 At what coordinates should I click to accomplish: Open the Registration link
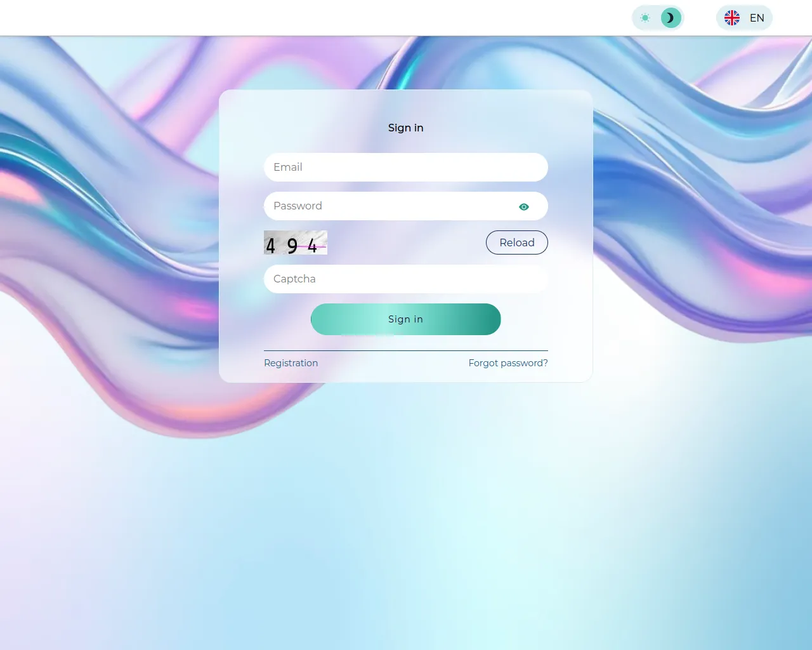tap(291, 363)
